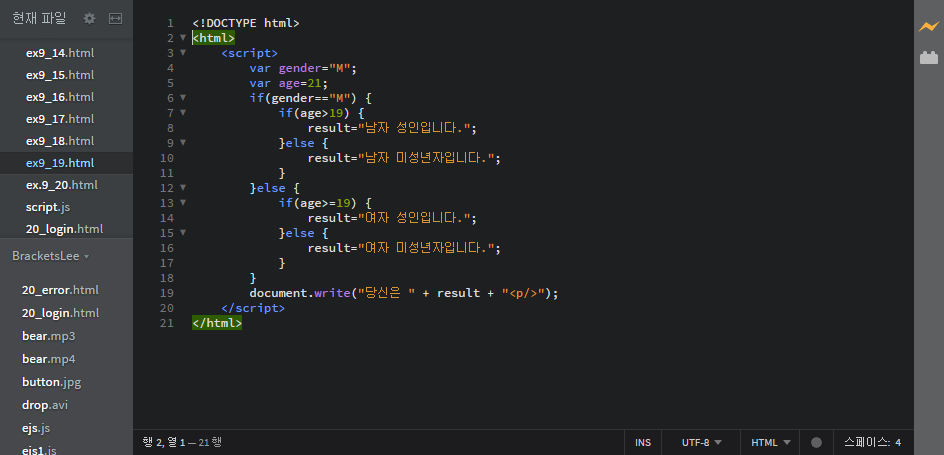Click the var age=21 code line
This screenshot has height=455, width=944.
pyautogui.click(x=289, y=83)
